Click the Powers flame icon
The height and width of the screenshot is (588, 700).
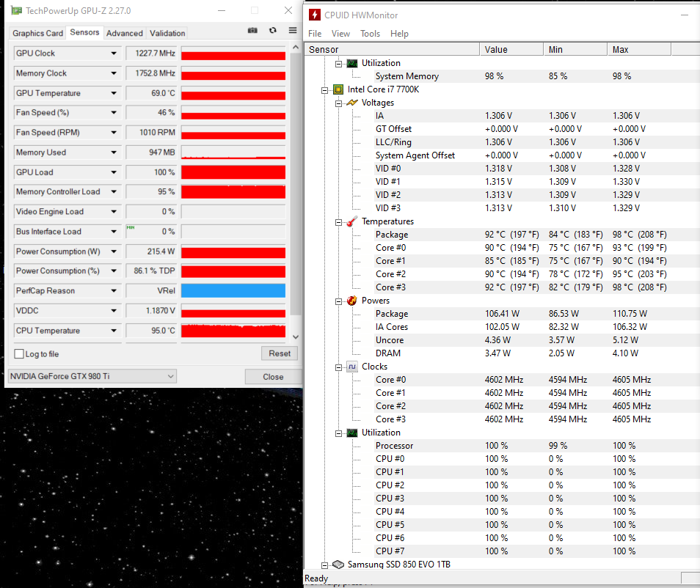tap(352, 301)
